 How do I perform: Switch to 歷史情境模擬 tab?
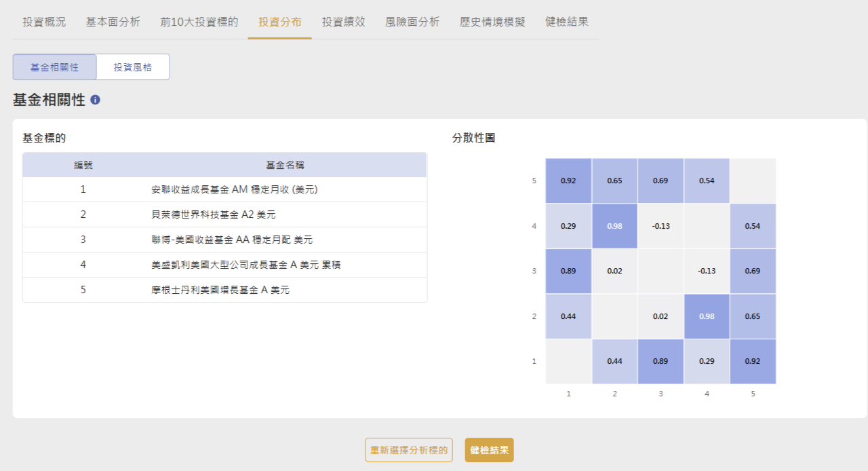coord(492,22)
